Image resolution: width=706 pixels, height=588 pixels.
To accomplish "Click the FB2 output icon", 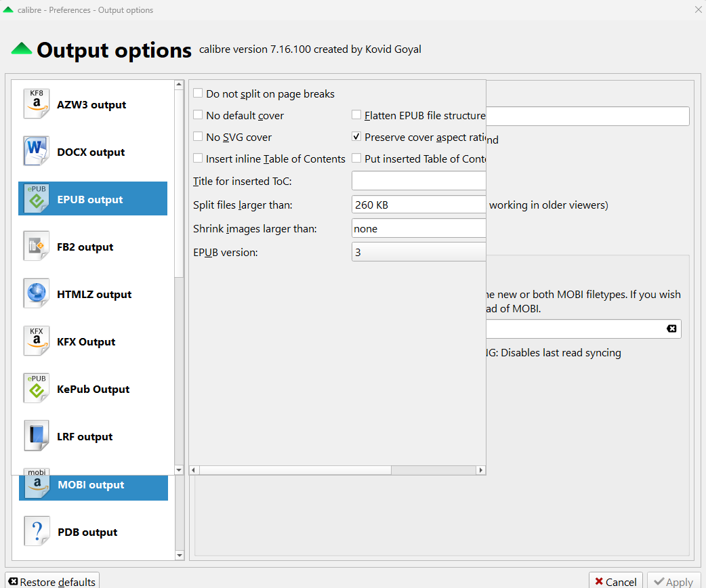I will point(37,247).
